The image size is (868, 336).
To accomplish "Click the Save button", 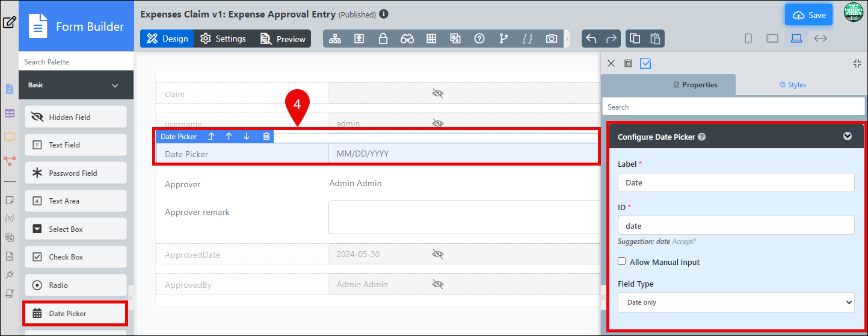I will pyautogui.click(x=809, y=15).
